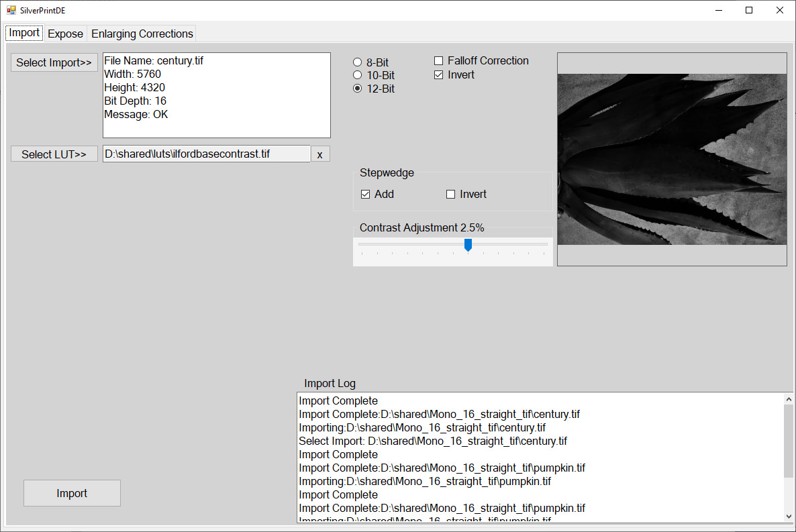Enable Falloff Correction checkbox
The image size is (796, 532).
[x=439, y=61]
